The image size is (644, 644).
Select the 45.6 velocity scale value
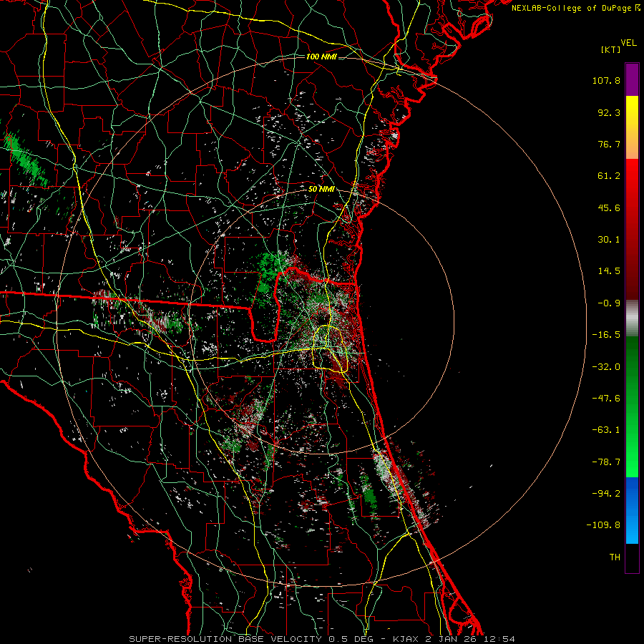tap(609, 208)
